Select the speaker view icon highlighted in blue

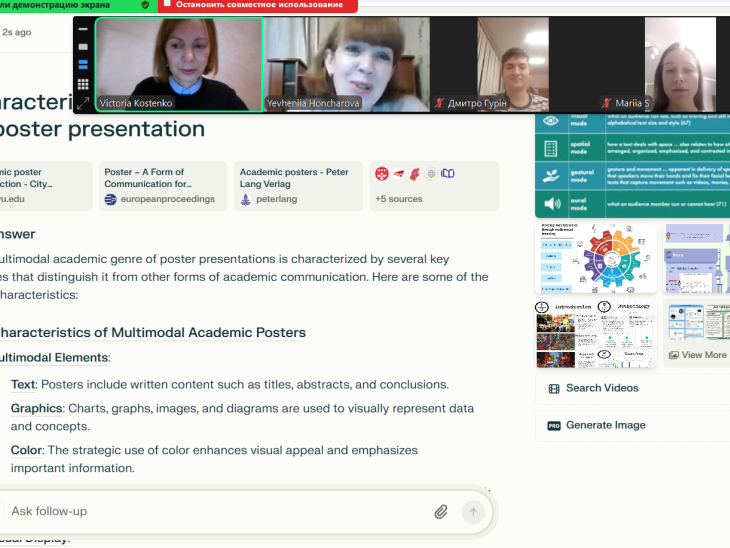[83, 64]
